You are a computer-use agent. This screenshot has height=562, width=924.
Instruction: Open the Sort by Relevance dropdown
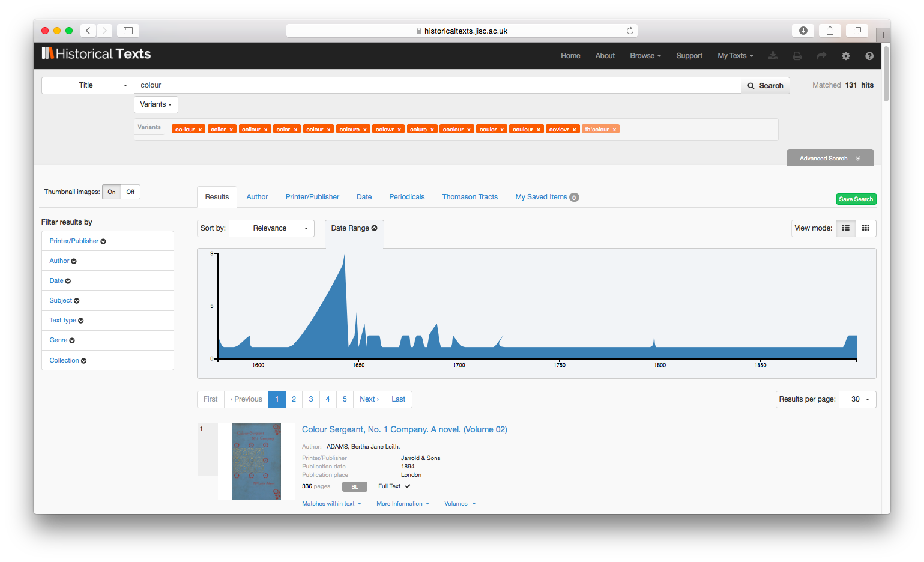click(271, 228)
